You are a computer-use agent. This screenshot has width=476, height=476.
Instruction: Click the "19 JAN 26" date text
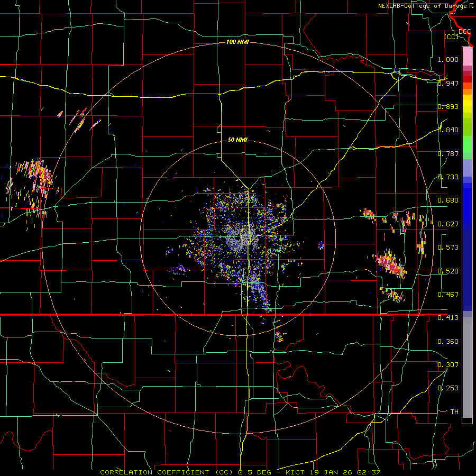[x=332, y=472]
